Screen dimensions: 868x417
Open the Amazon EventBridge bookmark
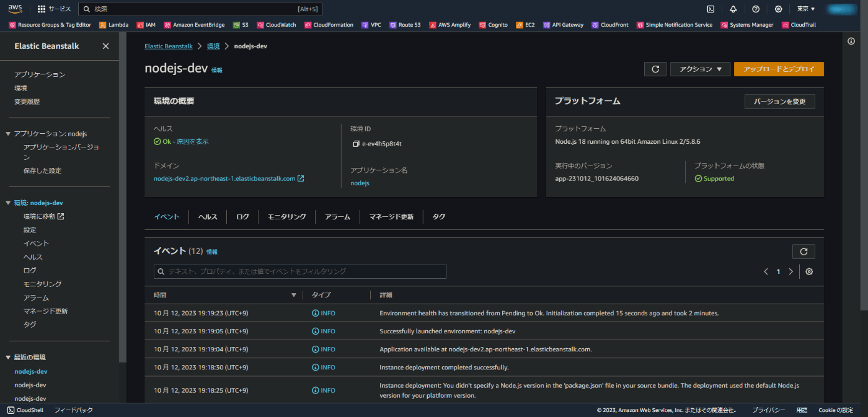pyautogui.click(x=194, y=25)
